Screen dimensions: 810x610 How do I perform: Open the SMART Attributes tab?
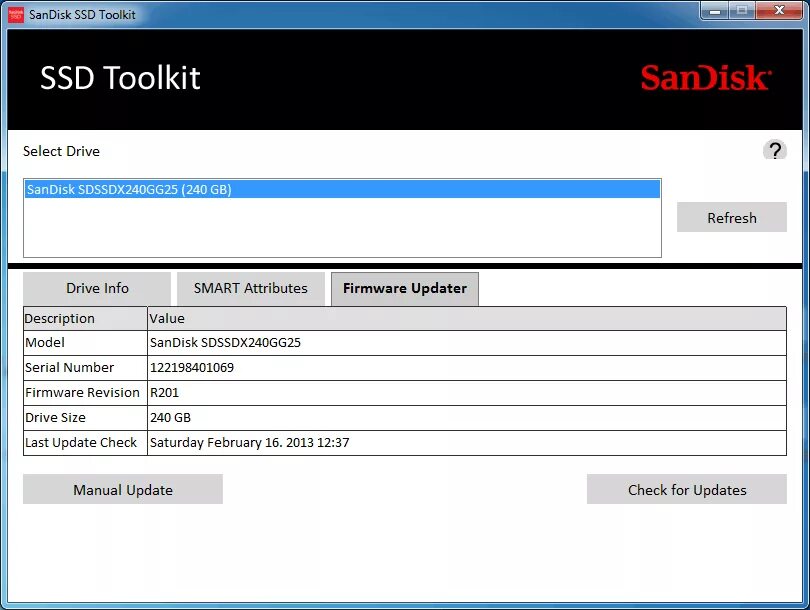pyautogui.click(x=251, y=288)
